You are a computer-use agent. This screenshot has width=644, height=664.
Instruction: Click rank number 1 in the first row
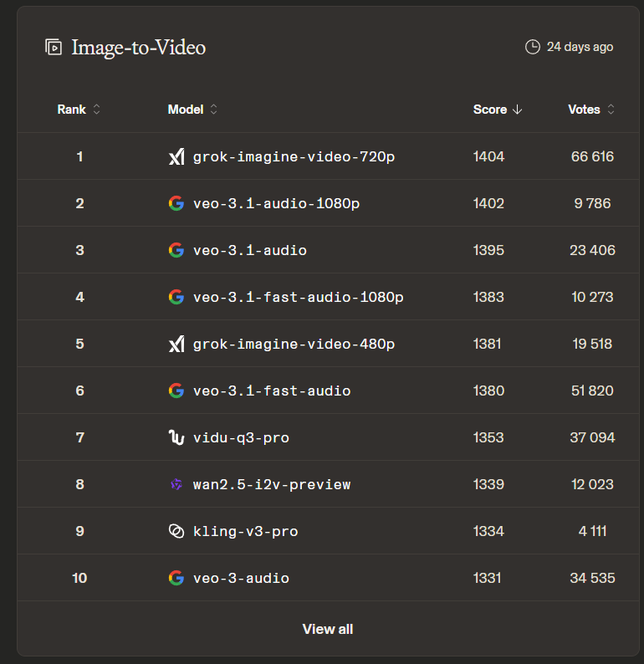[x=79, y=156]
